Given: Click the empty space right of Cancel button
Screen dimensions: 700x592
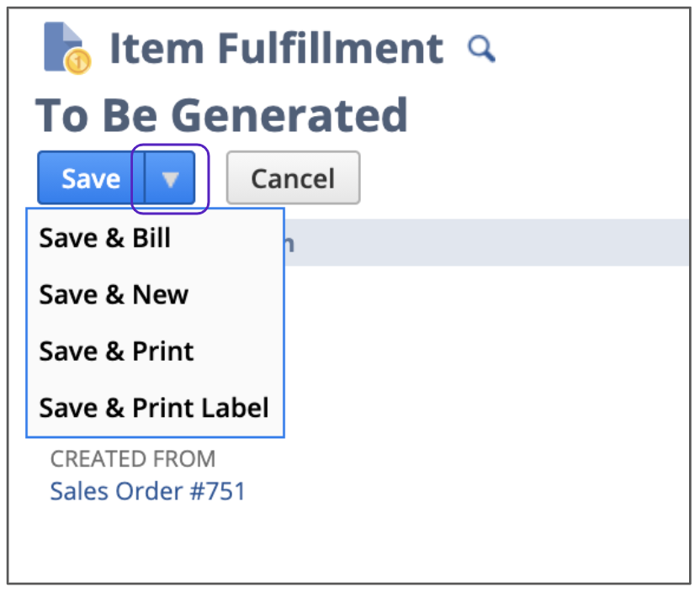Looking at the screenshot, I should [522, 178].
